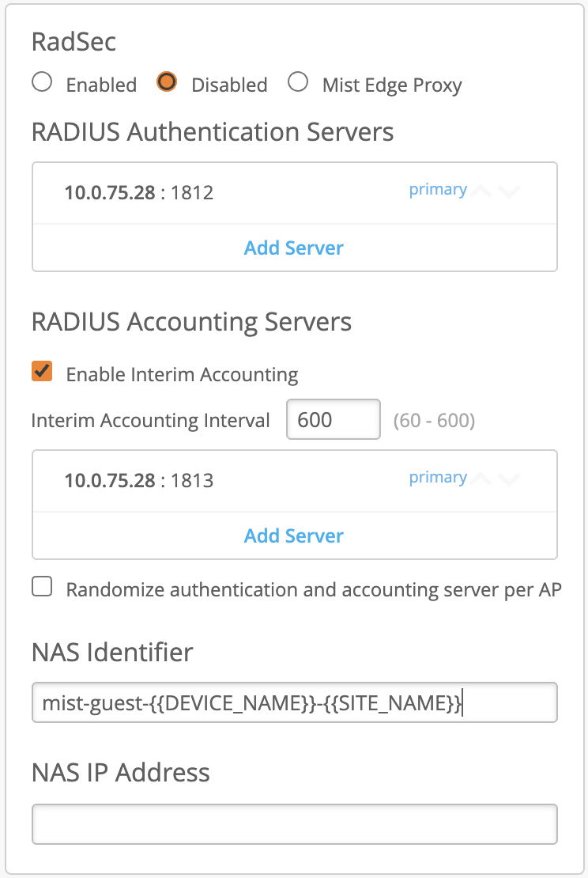Choose the Mist Edge Proxy radio option
This screenshot has width=588, height=878.
pyautogui.click(x=298, y=82)
